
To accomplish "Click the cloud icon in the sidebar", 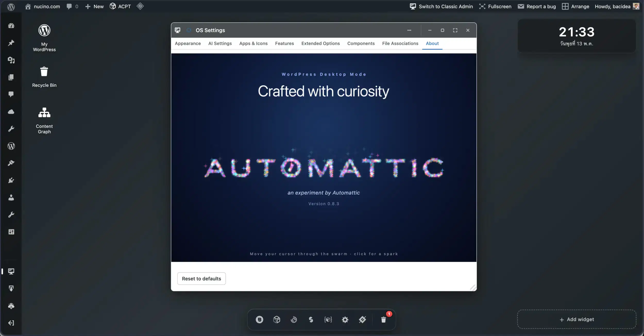I will point(11,112).
